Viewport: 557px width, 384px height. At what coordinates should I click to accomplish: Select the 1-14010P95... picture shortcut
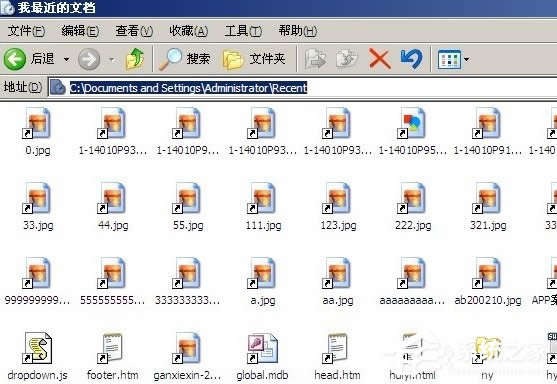(x=413, y=132)
